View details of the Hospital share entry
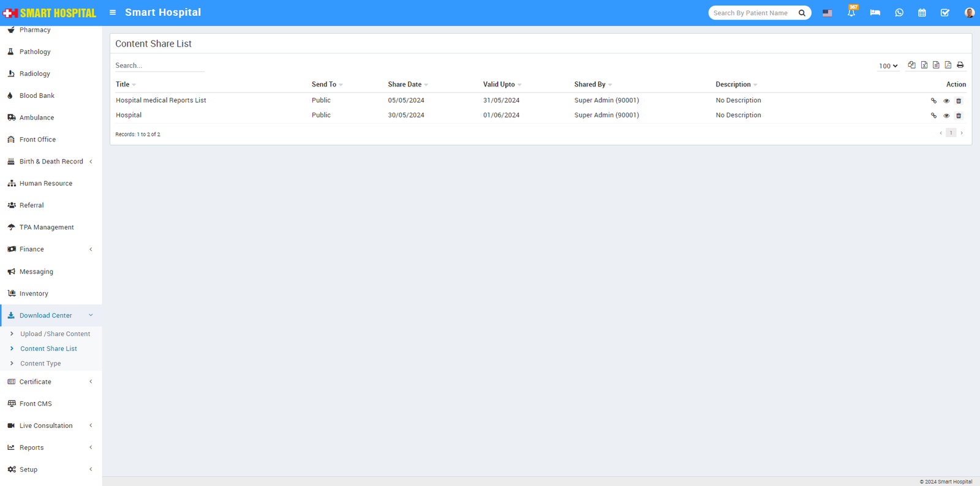 [x=946, y=116]
